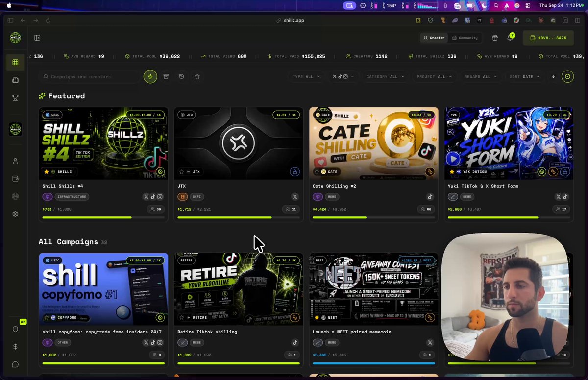Open the notifications bell with 7 badge

(510, 38)
